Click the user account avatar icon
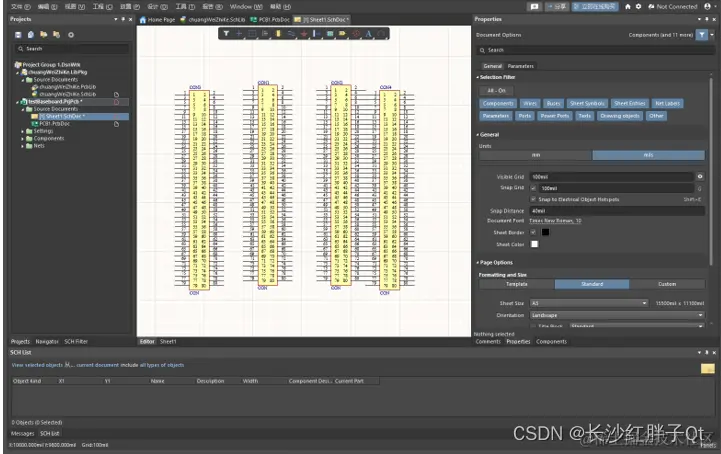Image resolution: width=721 pixels, height=454 pixels. pyautogui.click(x=707, y=6)
